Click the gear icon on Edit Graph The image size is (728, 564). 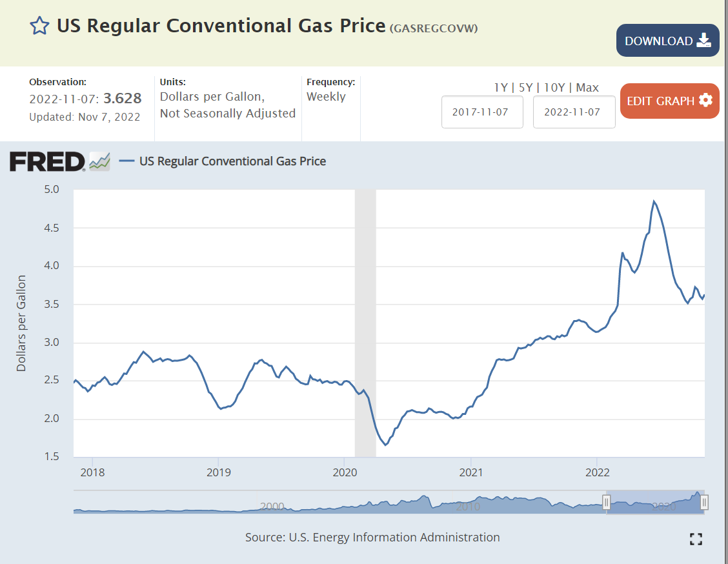(705, 101)
